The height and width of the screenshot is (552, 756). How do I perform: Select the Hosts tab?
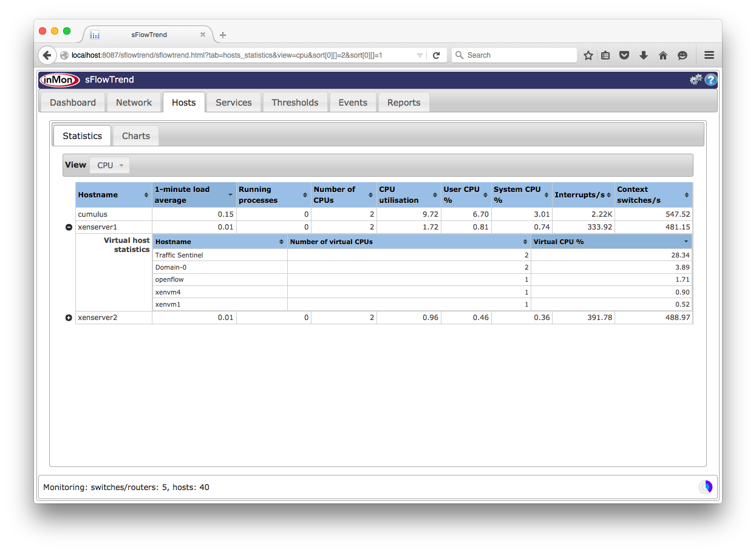[x=184, y=103]
